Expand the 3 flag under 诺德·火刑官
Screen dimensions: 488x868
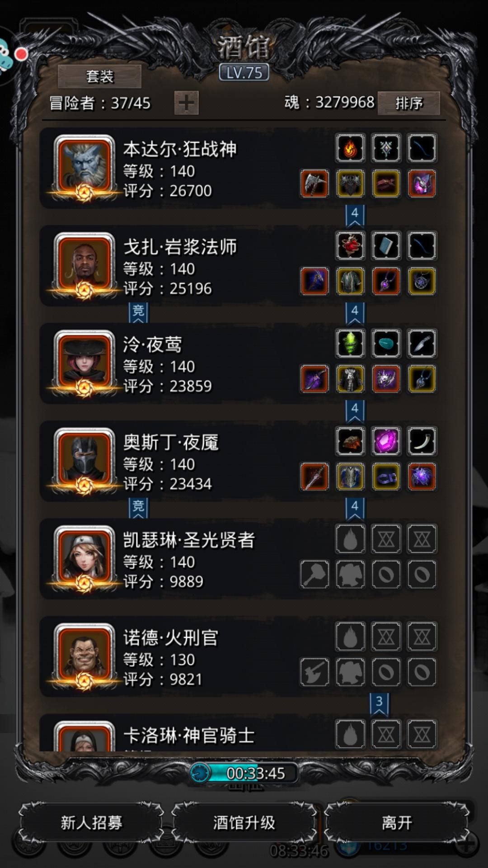tap(379, 703)
